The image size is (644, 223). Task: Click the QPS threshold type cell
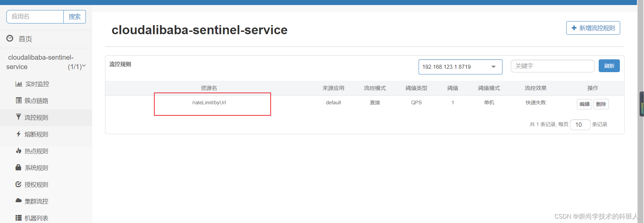(416, 103)
